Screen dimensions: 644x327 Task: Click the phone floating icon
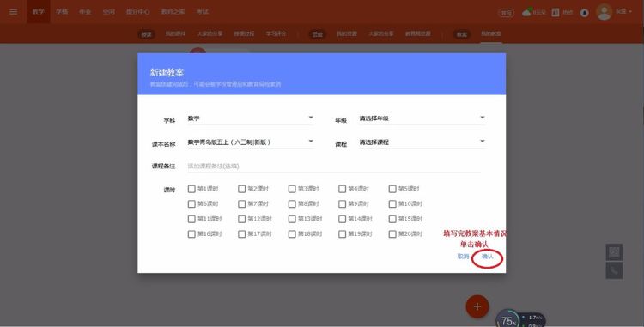pyautogui.click(x=614, y=271)
